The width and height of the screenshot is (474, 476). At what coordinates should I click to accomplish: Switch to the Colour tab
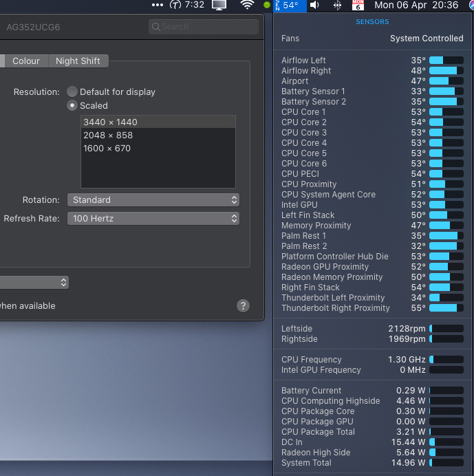click(x=26, y=61)
